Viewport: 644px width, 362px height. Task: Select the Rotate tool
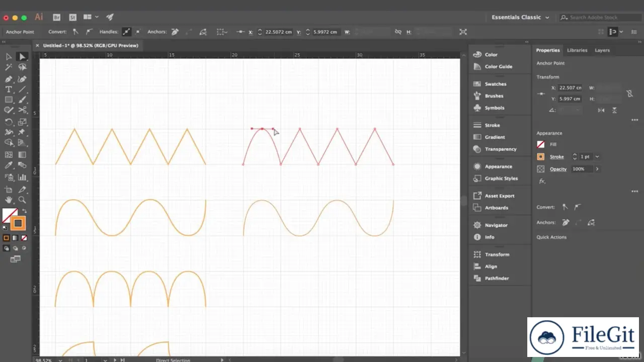point(9,122)
